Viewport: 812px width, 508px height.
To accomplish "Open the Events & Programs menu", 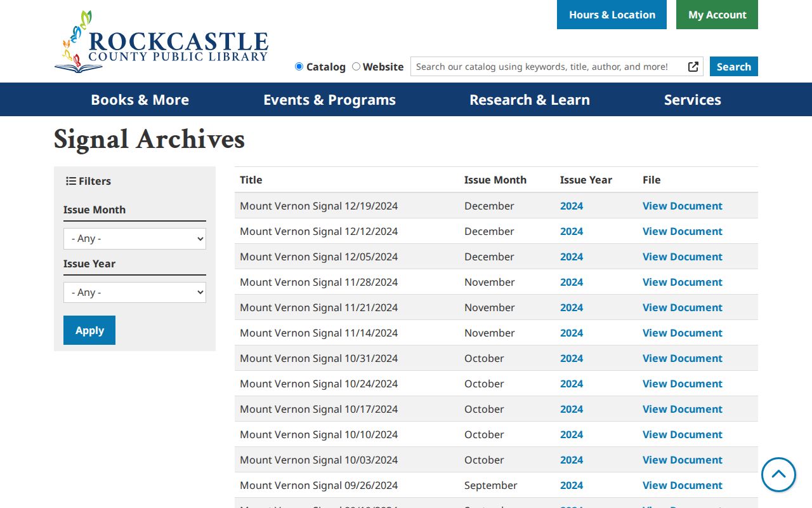I will (329, 100).
